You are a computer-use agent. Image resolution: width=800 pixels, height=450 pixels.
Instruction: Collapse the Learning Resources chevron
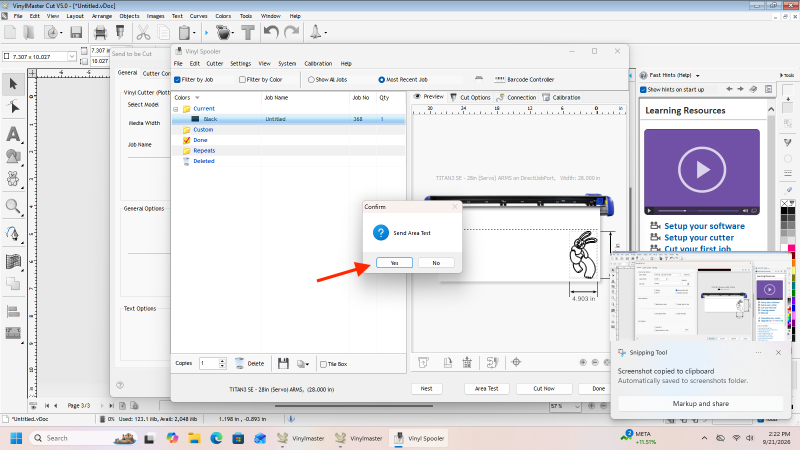771,110
